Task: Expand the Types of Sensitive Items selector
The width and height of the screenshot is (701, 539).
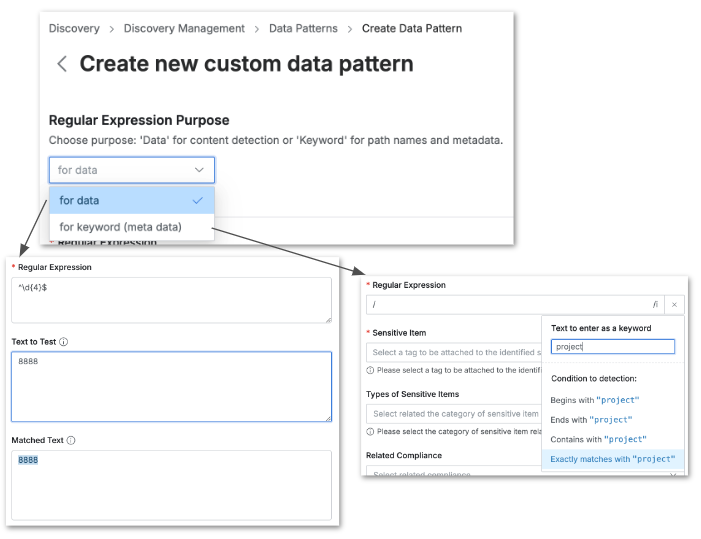Action: point(454,414)
